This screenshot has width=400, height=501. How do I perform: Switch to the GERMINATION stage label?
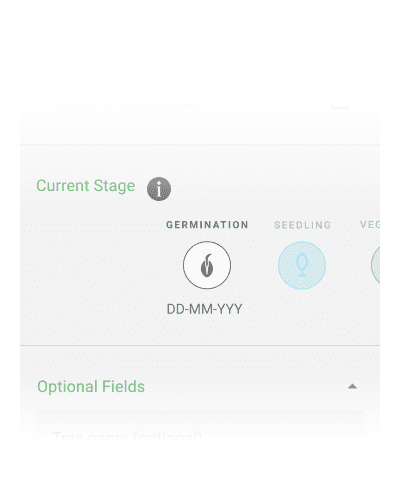click(207, 225)
